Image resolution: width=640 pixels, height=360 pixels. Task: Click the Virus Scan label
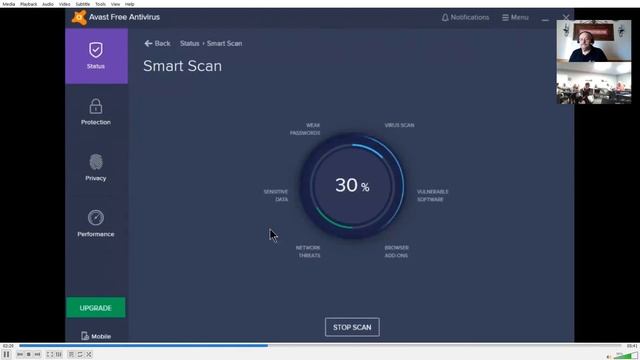click(x=399, y=125)
